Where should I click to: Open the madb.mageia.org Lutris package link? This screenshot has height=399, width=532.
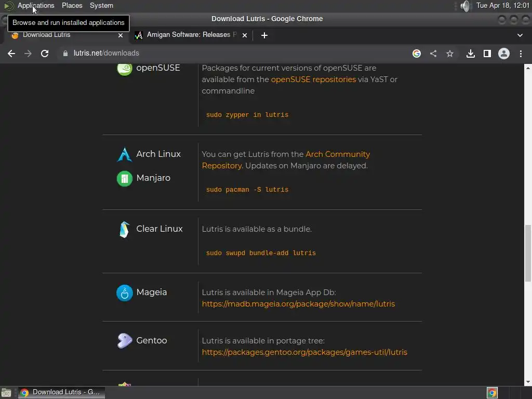(298, 304)
